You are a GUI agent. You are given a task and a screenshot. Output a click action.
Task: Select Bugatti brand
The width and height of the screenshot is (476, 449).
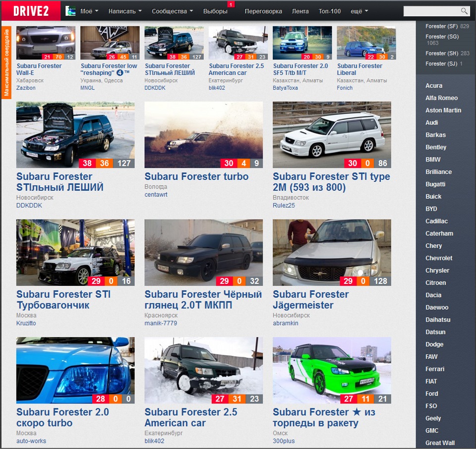click(x=435, y=184)
